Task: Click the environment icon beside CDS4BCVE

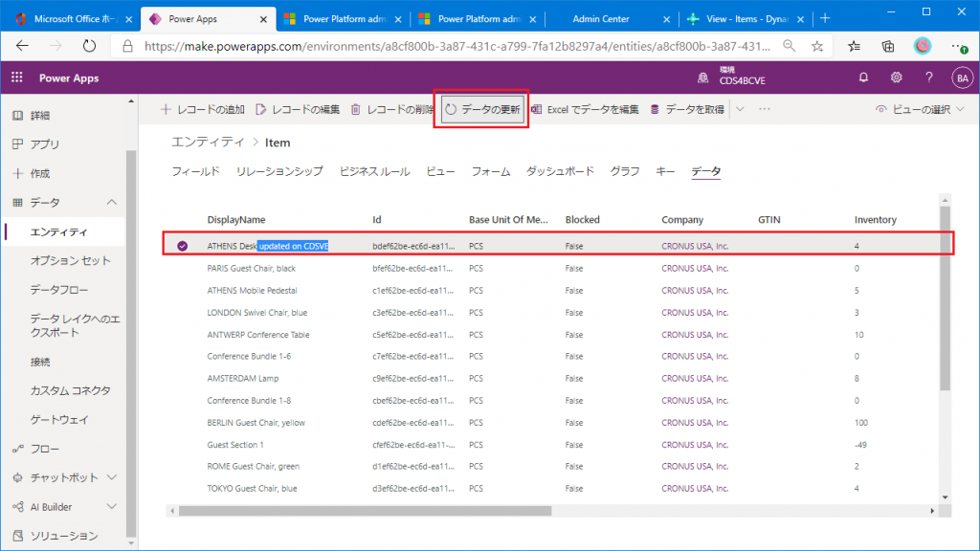Action: coord(703,77)
